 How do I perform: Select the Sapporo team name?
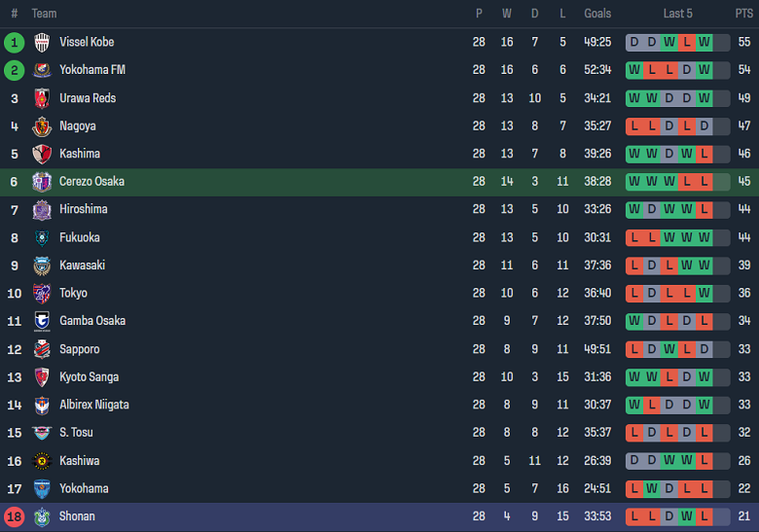80,349
